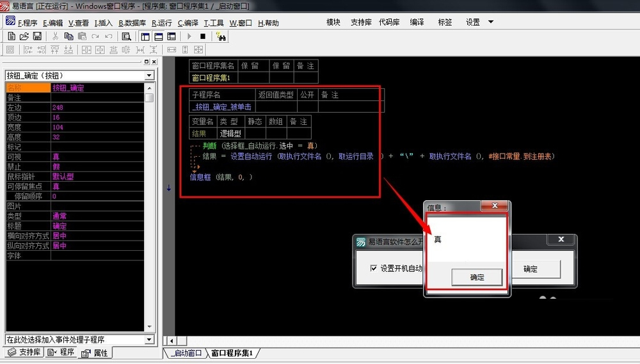Click the equal horizontal spacing icon

pyautogui.click(x=140, y=50)
